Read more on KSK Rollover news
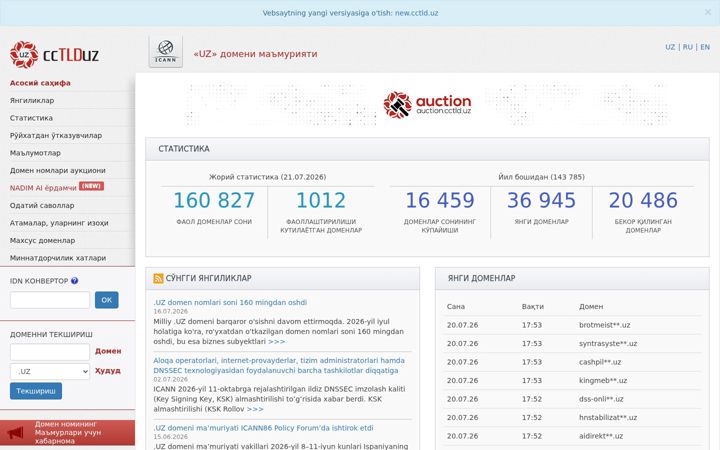Screen dimensions: 720x450 255,409
